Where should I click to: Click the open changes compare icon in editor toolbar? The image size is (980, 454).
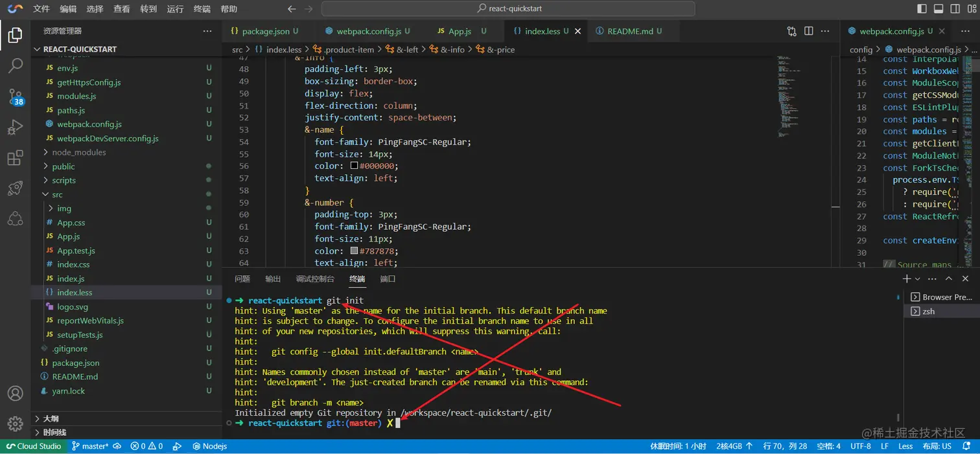click(x=792, y=31)
